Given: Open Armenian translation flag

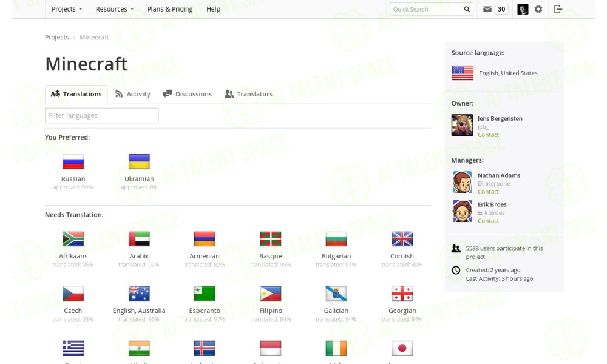Looking at the screenshot, I should point(205,239).
